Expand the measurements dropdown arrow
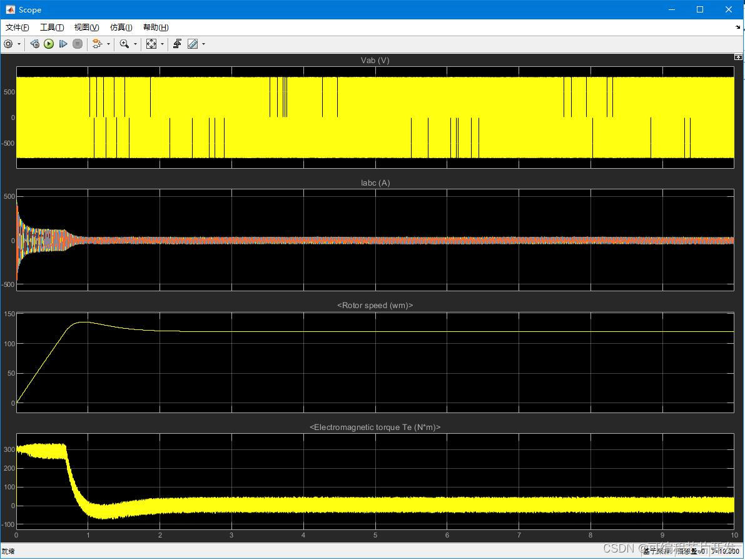 (x=204, y=44)
